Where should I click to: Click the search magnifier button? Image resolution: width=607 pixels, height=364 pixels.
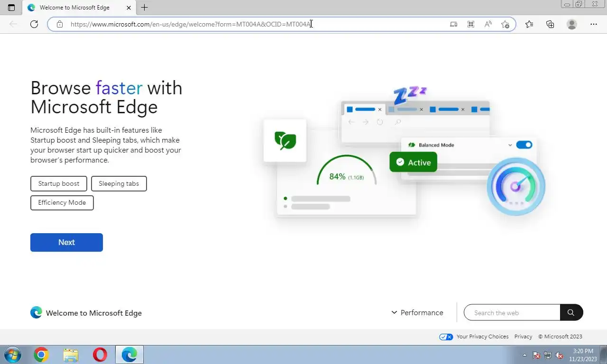tap(571, 312)
